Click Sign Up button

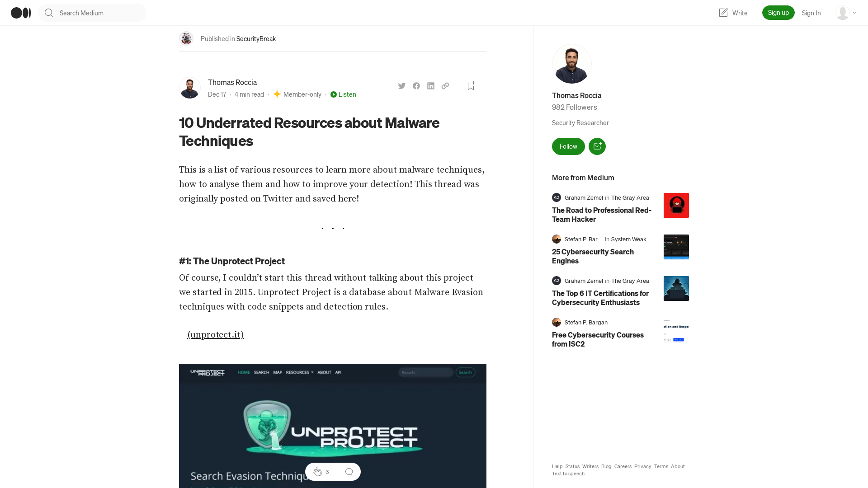pos(778,13)
